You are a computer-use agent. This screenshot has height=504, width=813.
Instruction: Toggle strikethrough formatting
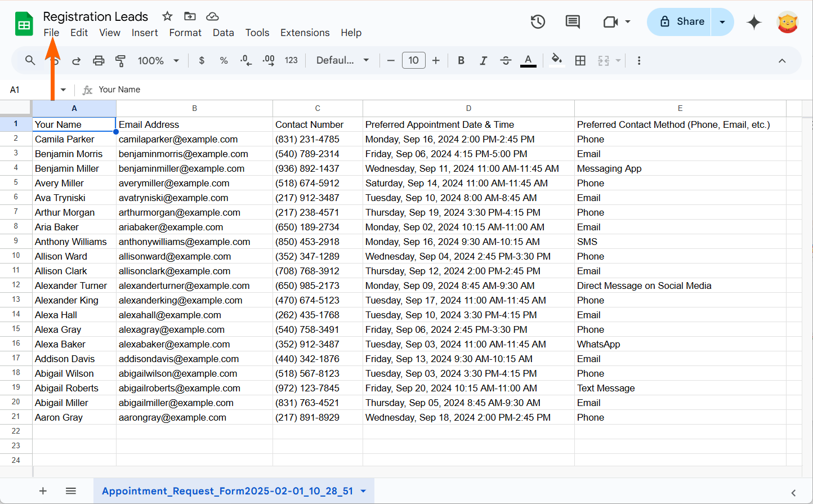coord(506,61)
